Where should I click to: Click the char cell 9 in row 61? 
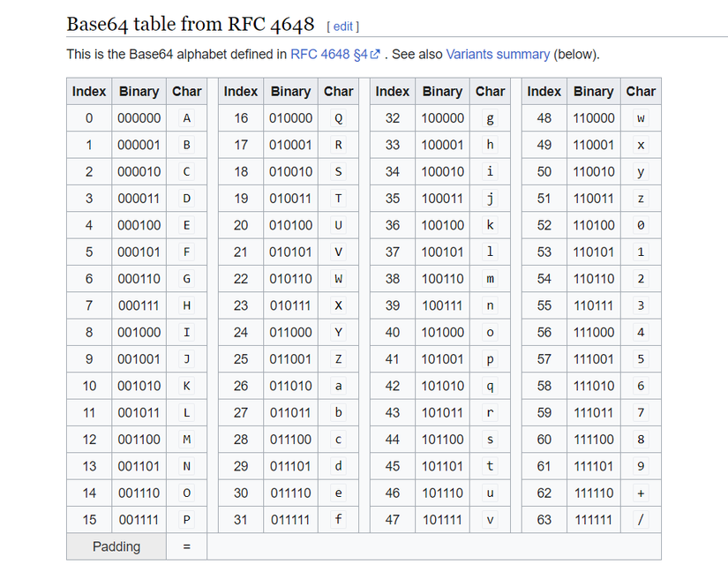coord(641,466)
